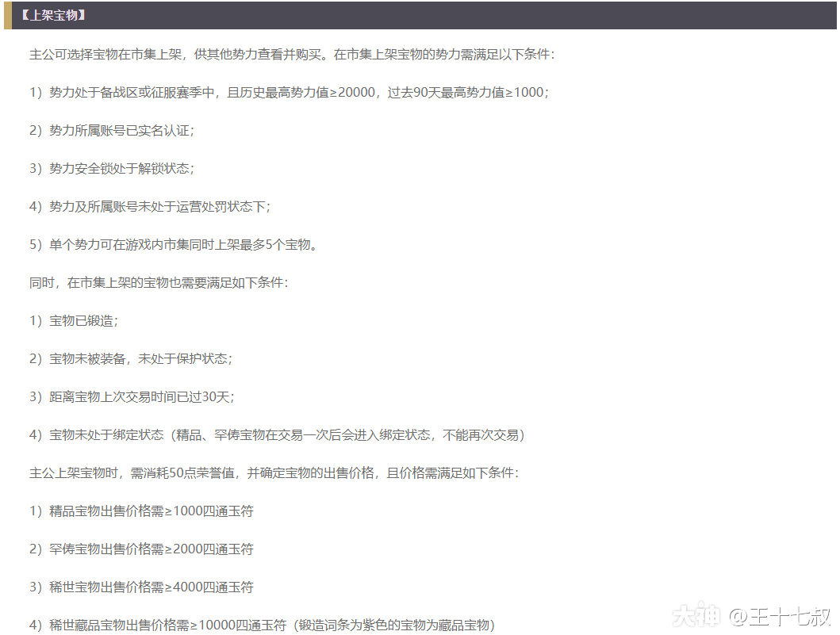
Task: Click the 宝物未被装备 condition line
Action: click(131, 359)
